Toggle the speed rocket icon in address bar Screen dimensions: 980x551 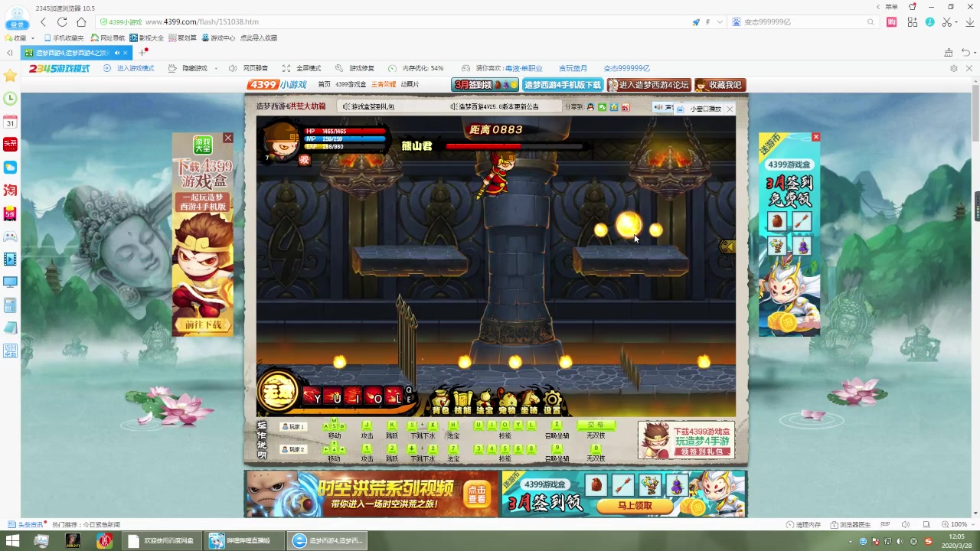[696, 22]
